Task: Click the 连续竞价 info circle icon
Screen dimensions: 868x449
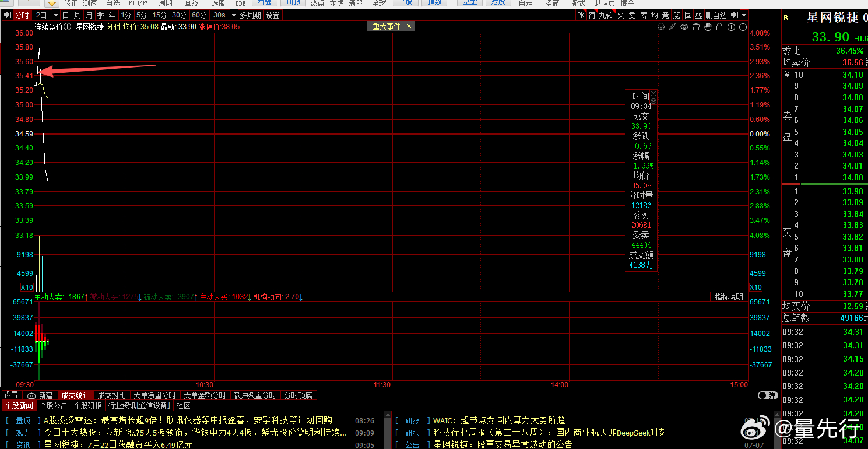Action: 68,27
